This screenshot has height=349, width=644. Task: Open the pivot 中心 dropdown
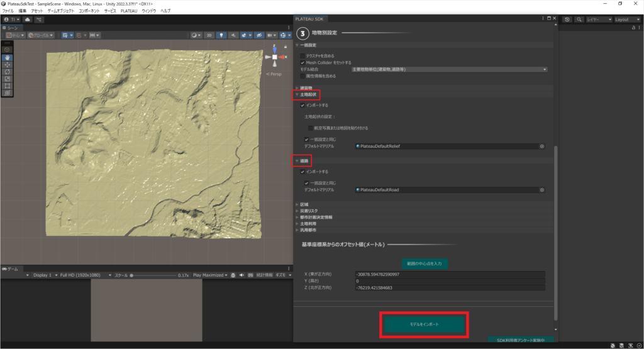tap(15, 35)
